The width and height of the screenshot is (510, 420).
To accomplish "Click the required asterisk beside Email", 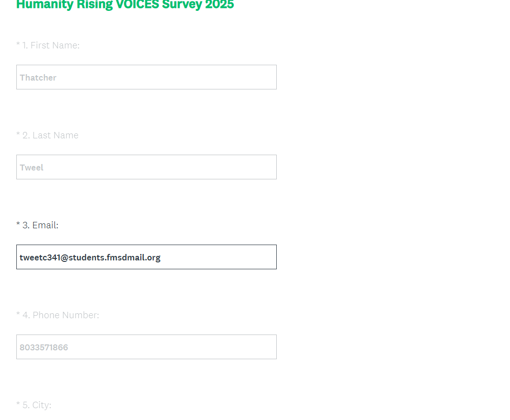I will (x=18, y=224).
